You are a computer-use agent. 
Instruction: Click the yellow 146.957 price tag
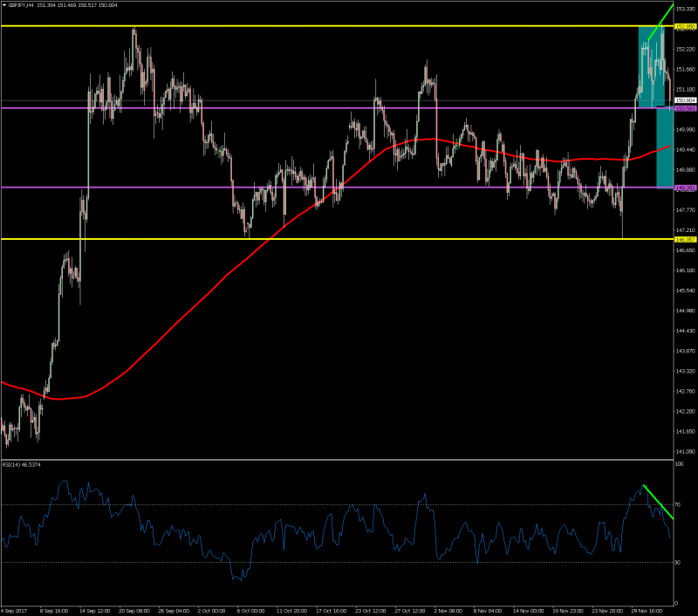pyautogui.click(x=685, y=238)
